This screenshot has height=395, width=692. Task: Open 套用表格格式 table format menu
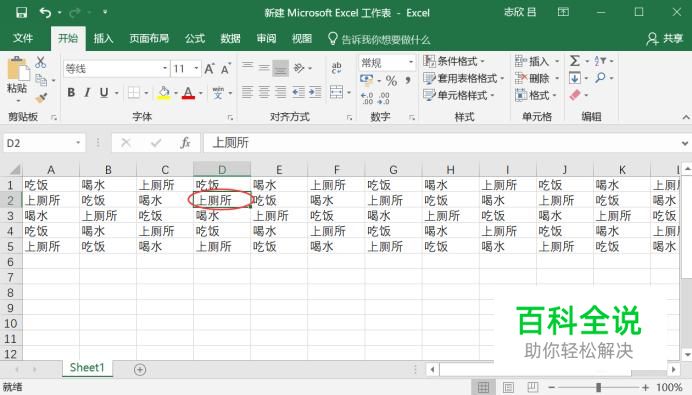tap(463, 78)
